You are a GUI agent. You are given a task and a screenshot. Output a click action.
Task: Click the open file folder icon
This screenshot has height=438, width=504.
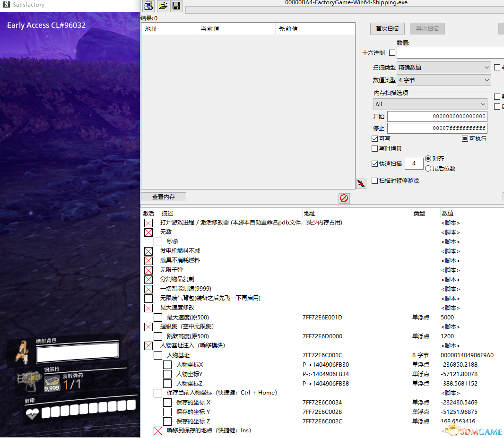pyautogui.click(x=163, y=6)
